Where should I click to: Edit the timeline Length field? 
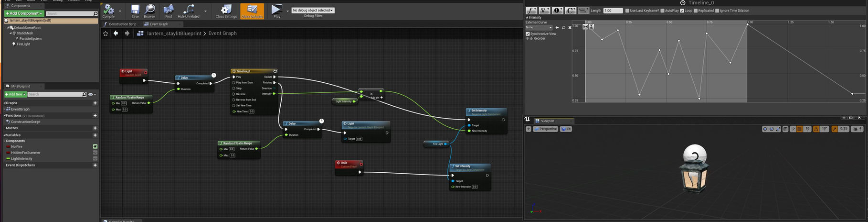tap(613, 11)
